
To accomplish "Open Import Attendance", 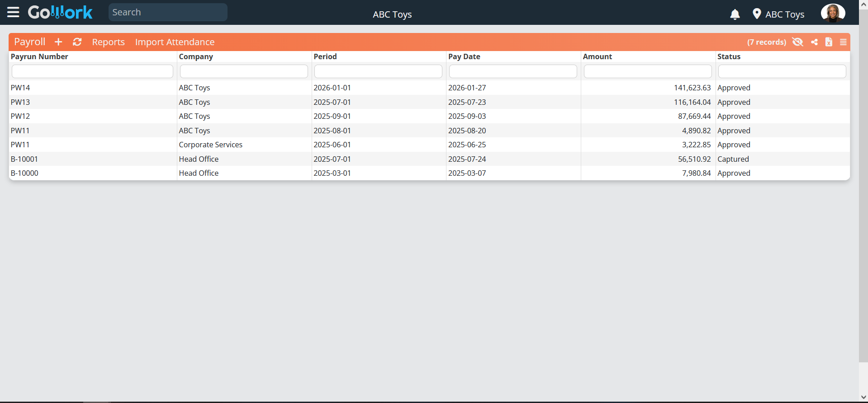I will pos(175,42).
